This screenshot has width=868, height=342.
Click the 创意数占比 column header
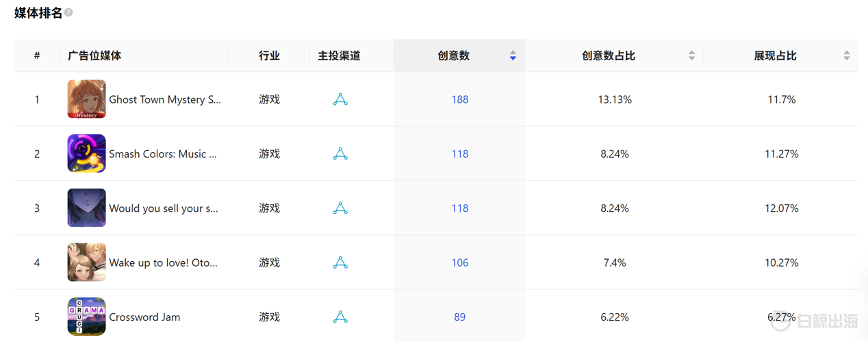(609, 56)
